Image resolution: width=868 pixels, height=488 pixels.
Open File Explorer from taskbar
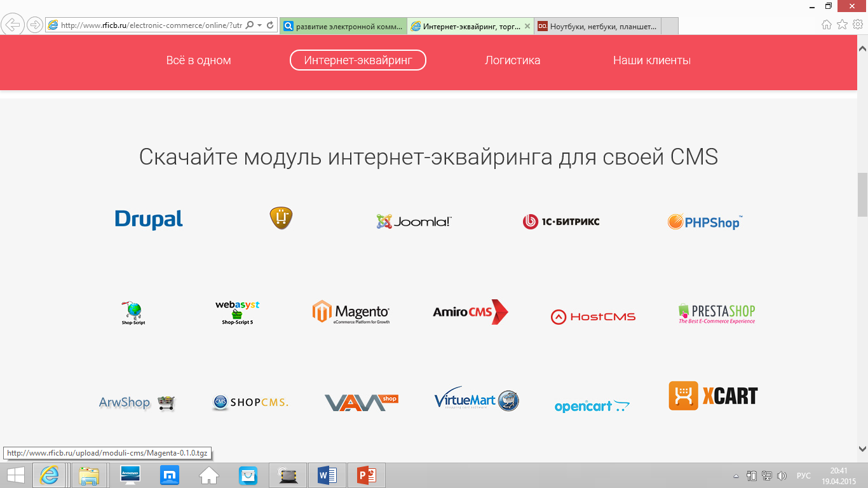click(88, 475)
